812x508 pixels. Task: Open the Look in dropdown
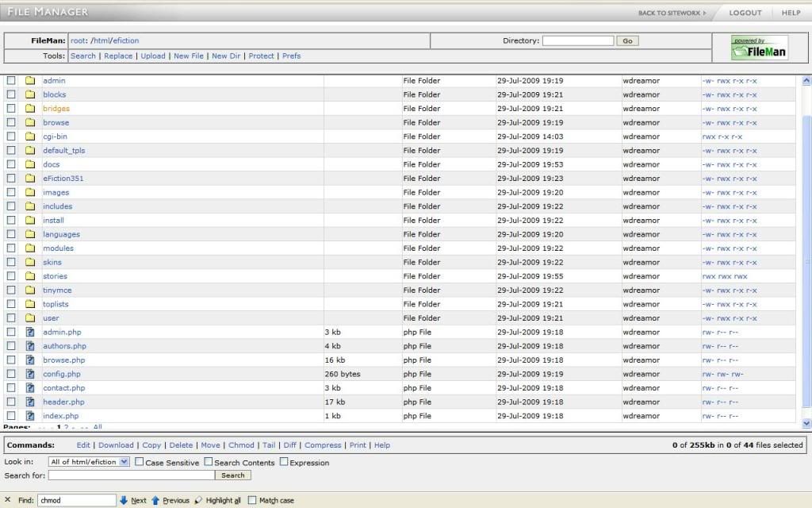pyautogui.click(x=89, y=462)
